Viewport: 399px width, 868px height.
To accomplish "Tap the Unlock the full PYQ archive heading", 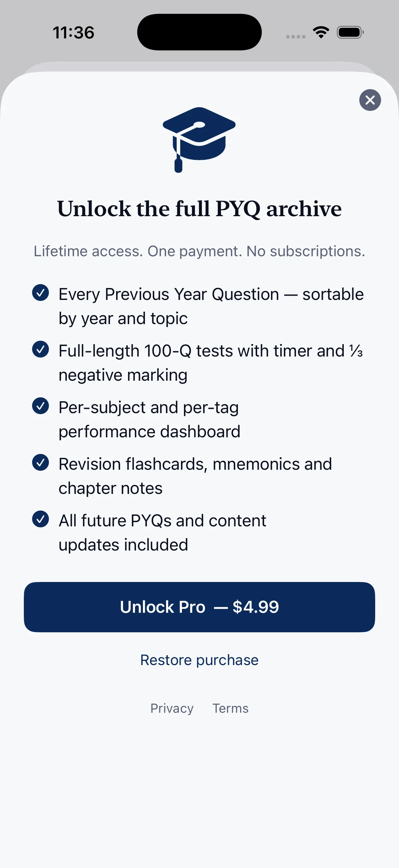I will [199, 209].
